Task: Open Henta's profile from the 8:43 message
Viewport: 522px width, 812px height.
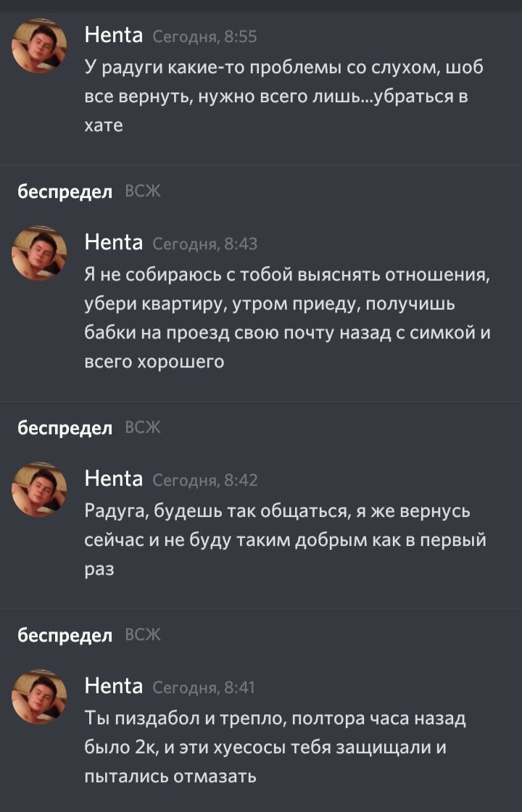Action: 114,242
